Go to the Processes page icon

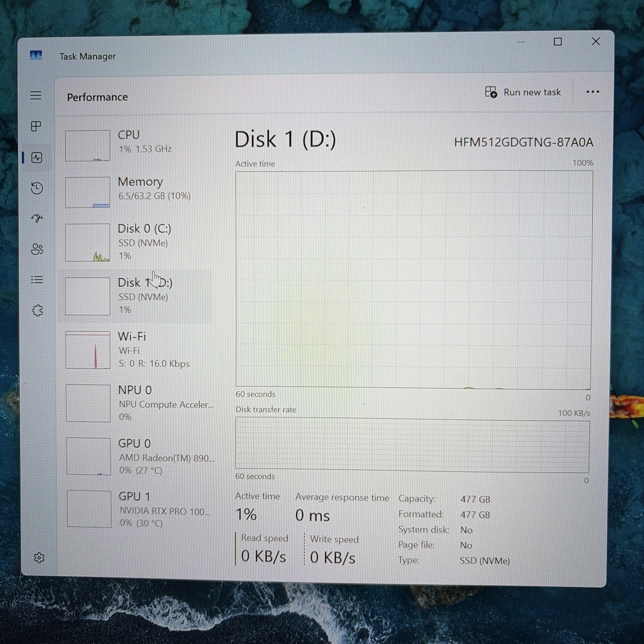point(36,126)
